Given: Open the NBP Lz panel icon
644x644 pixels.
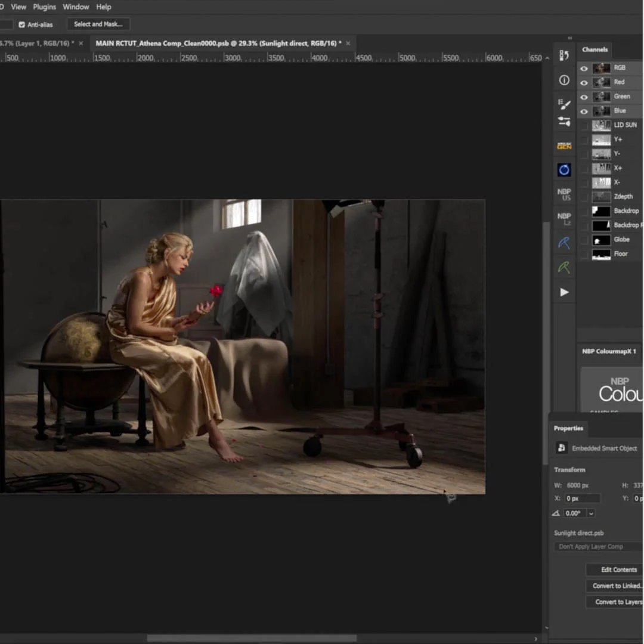Looking at the screenshot, I should coord(564,219).
